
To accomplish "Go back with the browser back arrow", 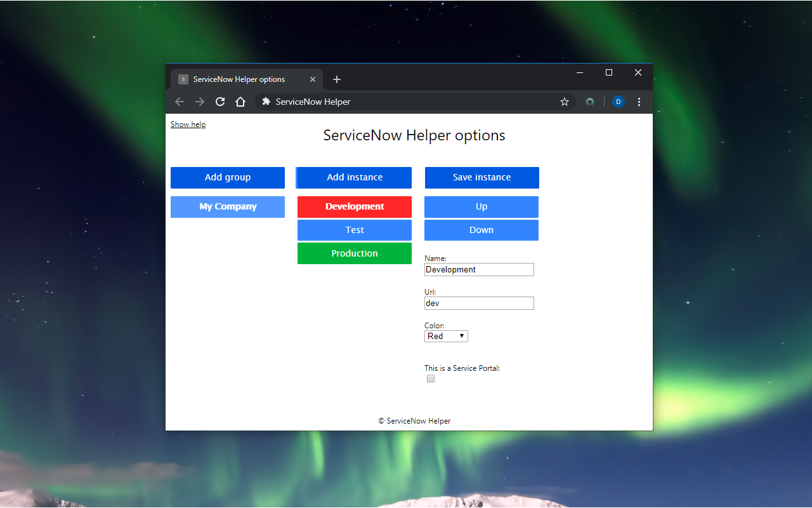I will pyautogui.click(x=180, y=102).
